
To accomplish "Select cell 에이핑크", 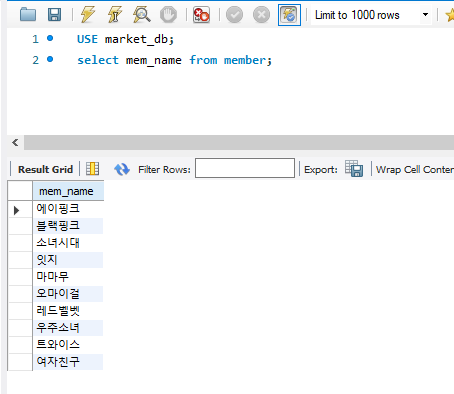I will tap(68, 209).
